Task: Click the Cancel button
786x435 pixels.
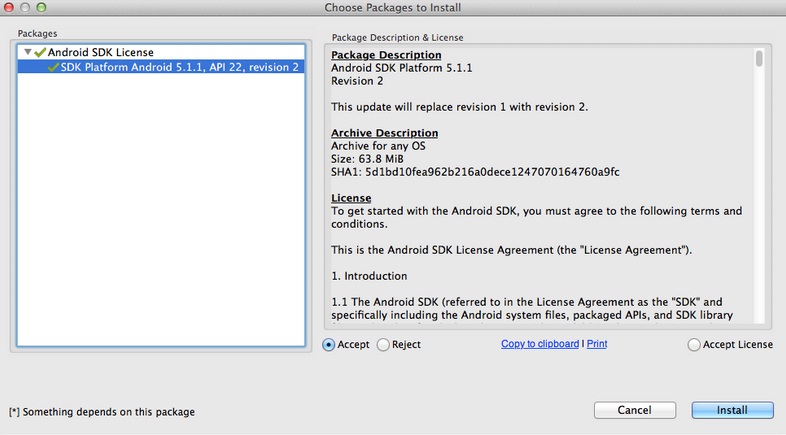Action: click(635, 410)
